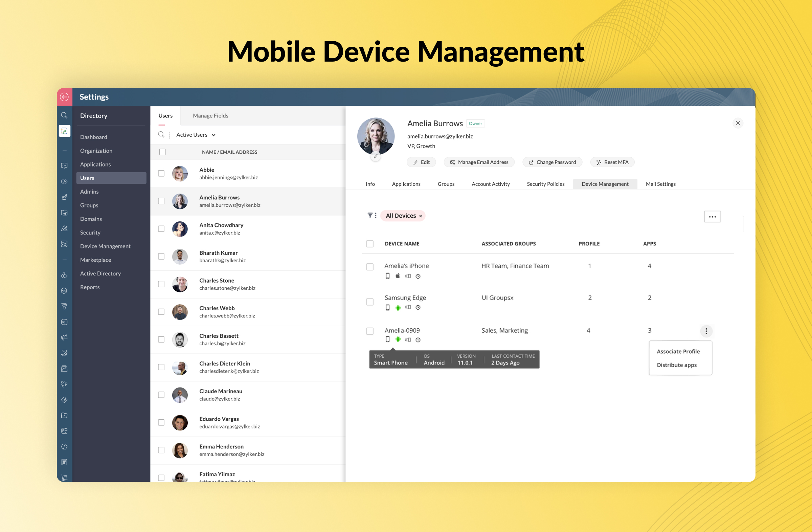Open the Applications tab in user panel

coord(406,184)
